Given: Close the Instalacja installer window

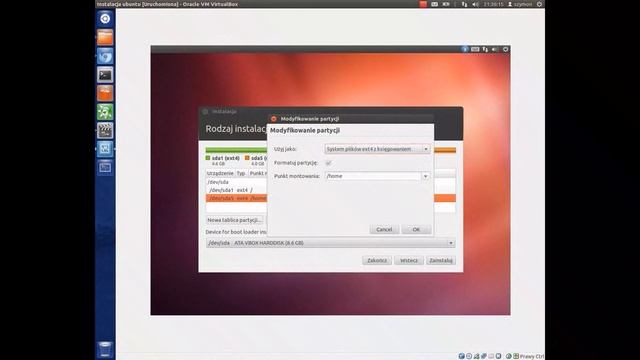Looking at the screenshot, I should (x=205, y=111).
